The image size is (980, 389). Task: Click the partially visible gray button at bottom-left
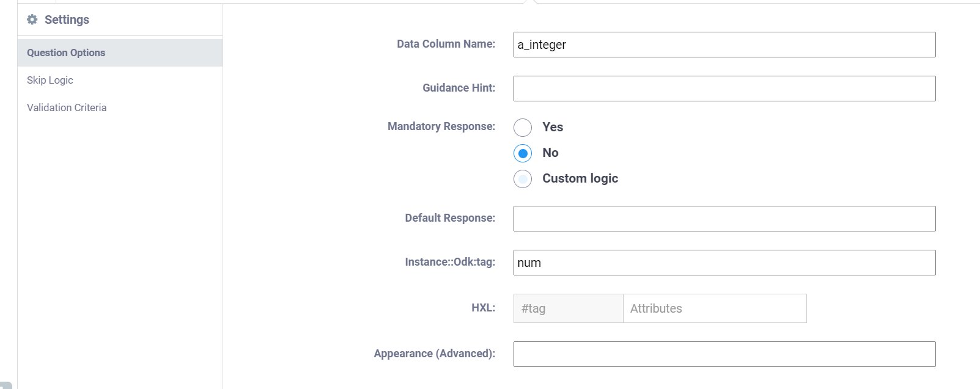point(6,385)
